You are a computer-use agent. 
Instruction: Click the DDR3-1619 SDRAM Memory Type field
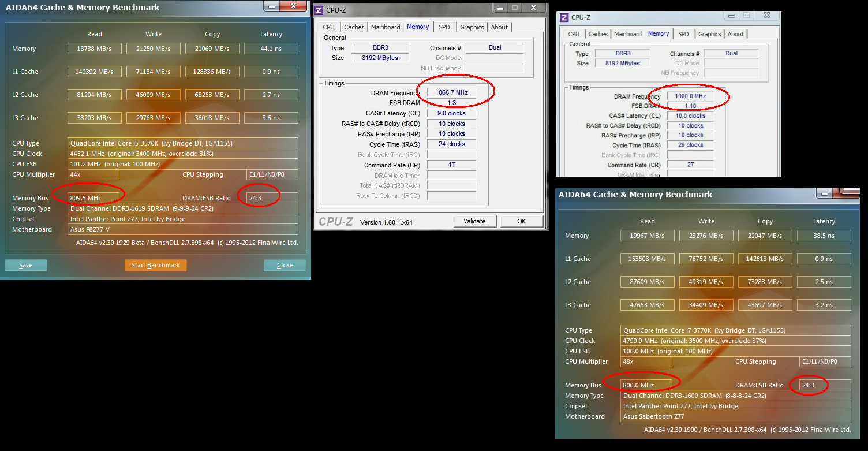183,208
